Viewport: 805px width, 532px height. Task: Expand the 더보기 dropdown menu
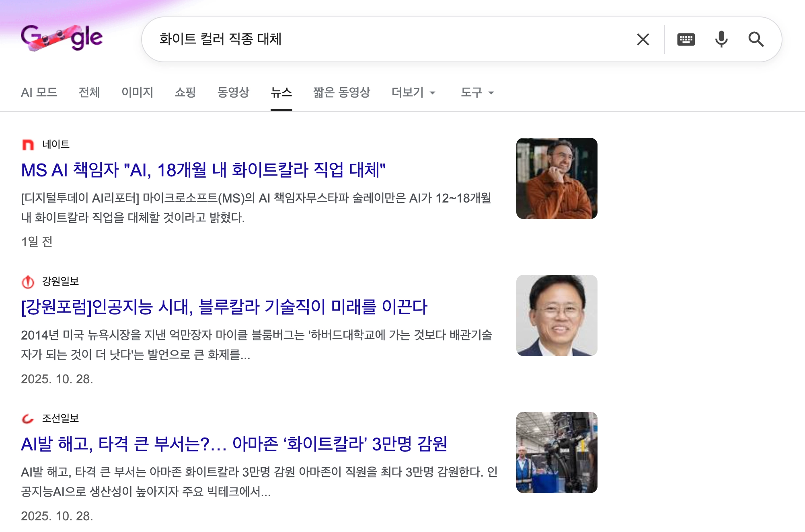click(413, 92)
